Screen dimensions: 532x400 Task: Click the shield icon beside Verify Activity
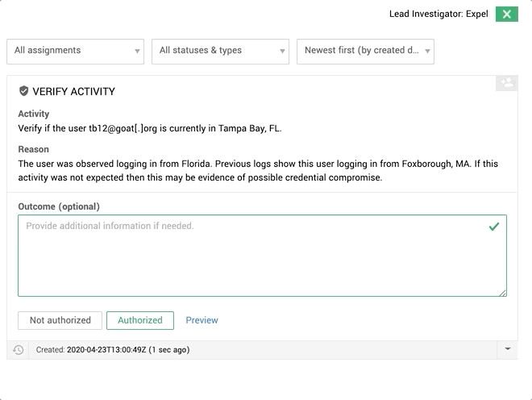pos(23,91)
